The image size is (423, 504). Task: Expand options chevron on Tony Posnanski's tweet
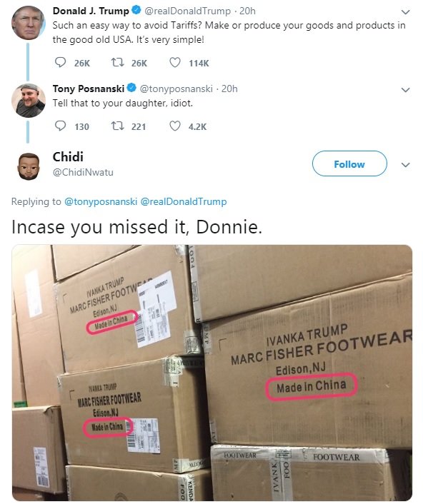[x=405, y=90]
